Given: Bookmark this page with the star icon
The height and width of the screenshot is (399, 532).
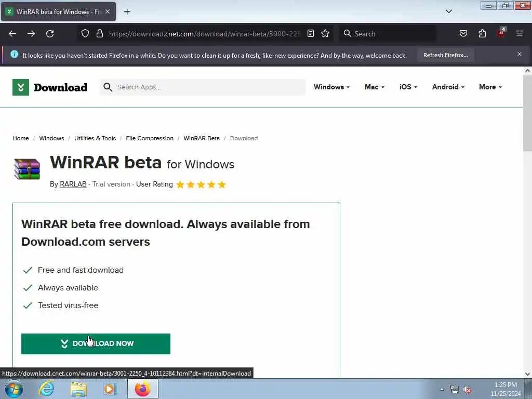Looking at the screenshot, I should pyautogui.click(x=325, y=33).
